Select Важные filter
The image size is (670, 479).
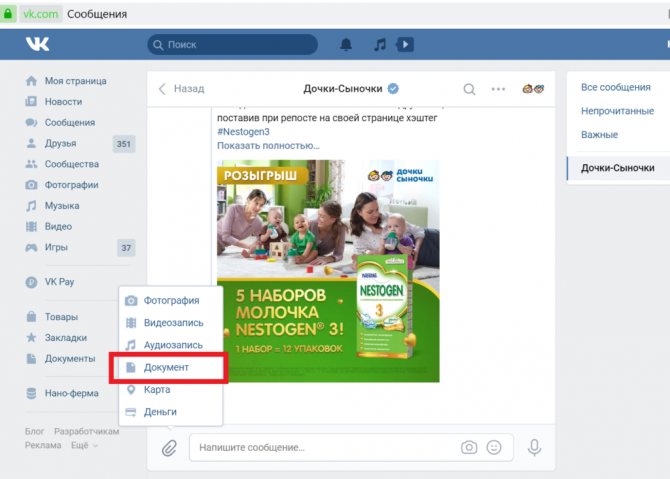coord(599,135)
